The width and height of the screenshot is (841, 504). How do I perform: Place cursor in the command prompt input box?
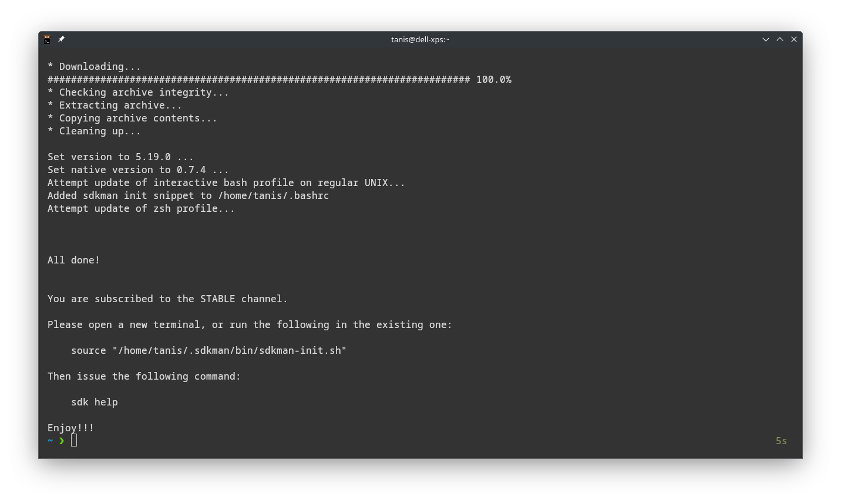point(74,441)
